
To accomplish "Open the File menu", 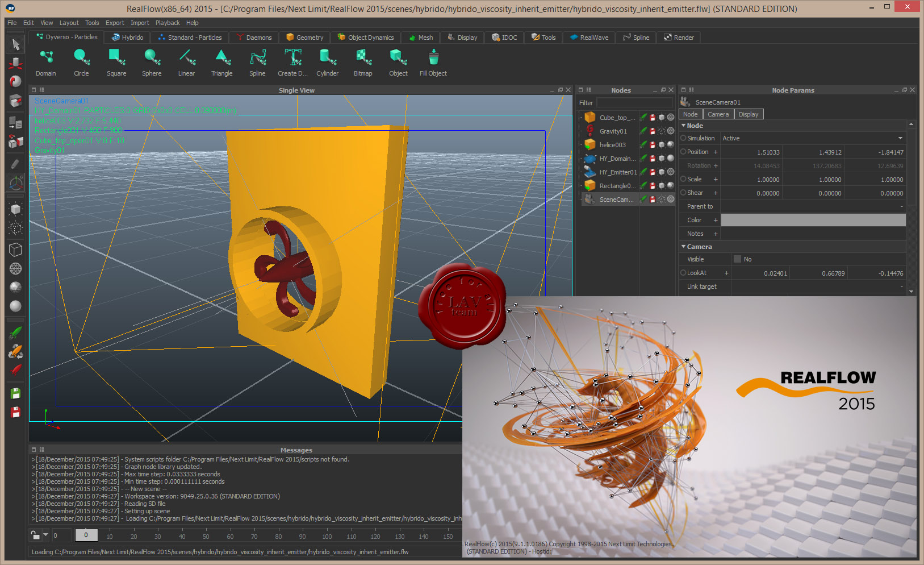I will tap(12, 23).
